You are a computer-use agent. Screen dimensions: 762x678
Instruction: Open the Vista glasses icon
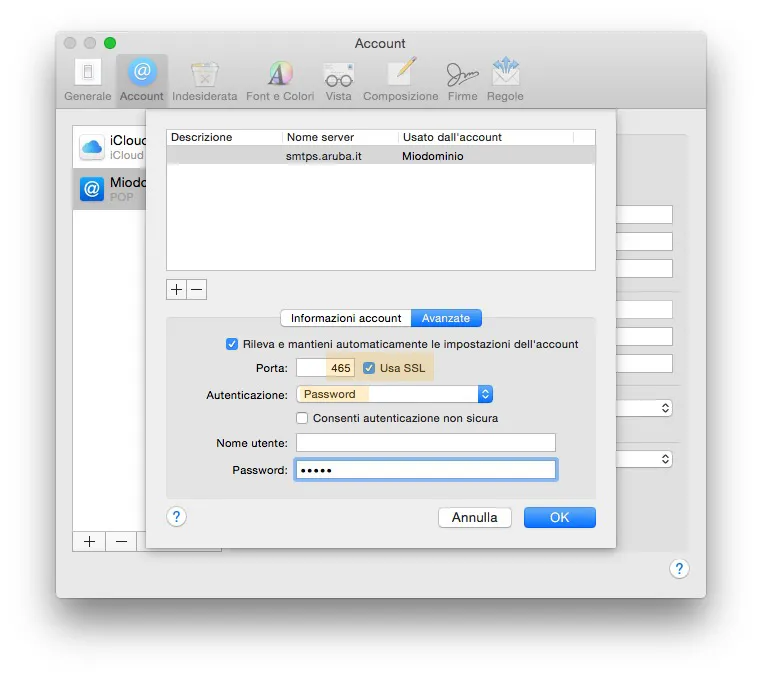point(339,79)
